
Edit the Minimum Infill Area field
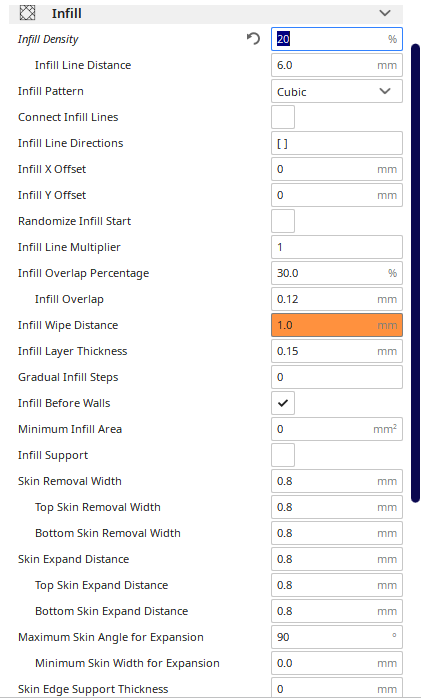pos(337,429)
